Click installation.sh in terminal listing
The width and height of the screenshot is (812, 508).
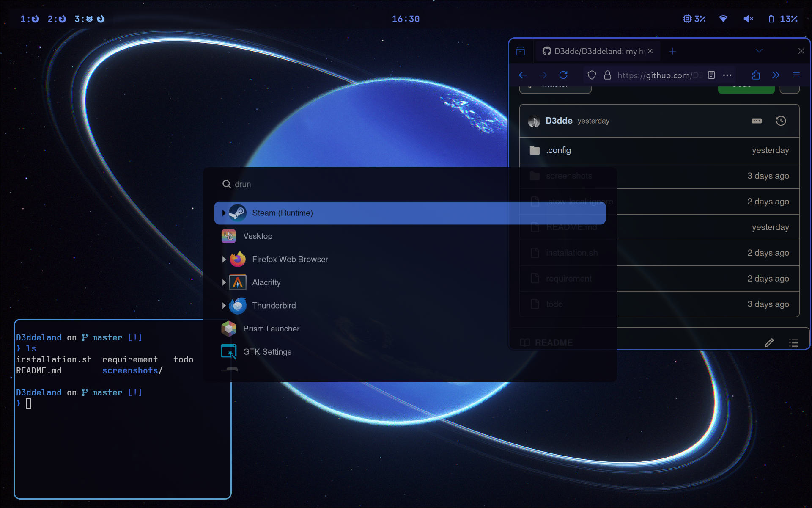coord(54,359)
